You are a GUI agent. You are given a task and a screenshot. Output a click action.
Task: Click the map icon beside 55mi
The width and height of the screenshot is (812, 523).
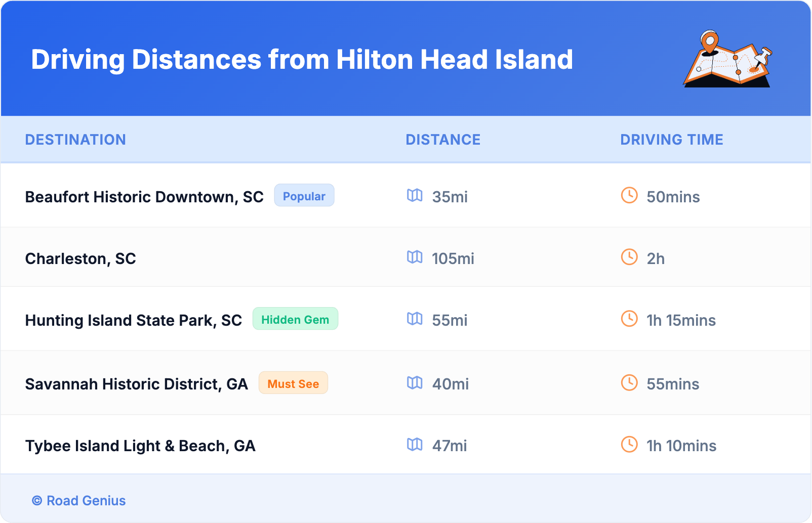pyautogui.click(x=415, y=319)
